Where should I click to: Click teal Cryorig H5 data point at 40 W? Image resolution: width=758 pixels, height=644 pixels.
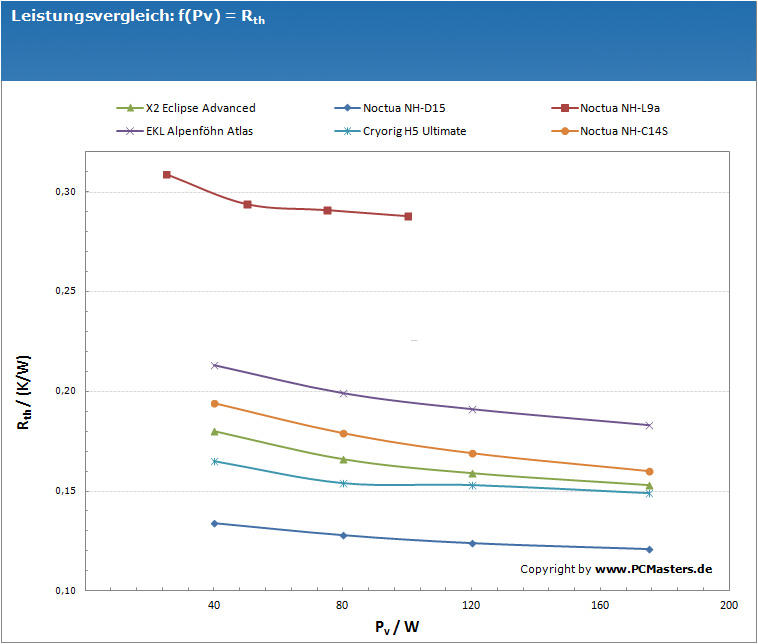(x=215, y=461)
